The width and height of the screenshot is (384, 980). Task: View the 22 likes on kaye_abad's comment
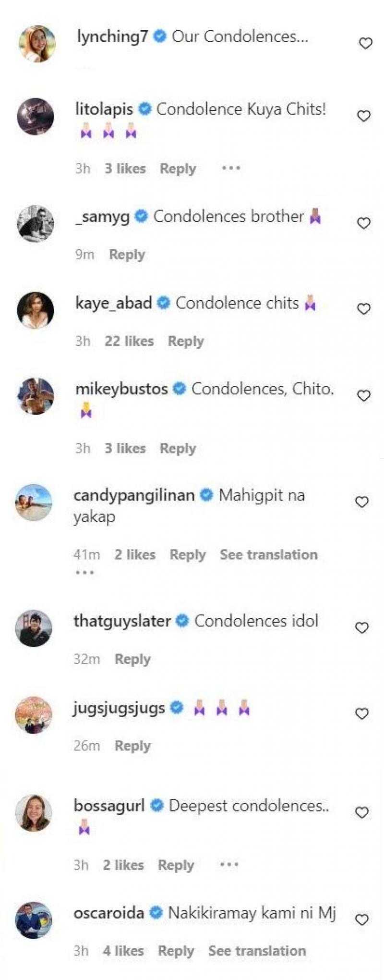(129, 341)
